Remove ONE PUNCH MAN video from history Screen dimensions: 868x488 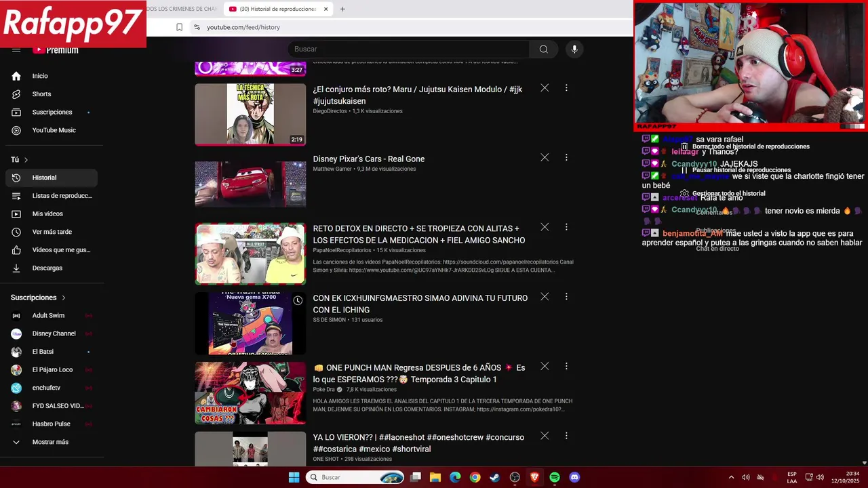point(545,366)
